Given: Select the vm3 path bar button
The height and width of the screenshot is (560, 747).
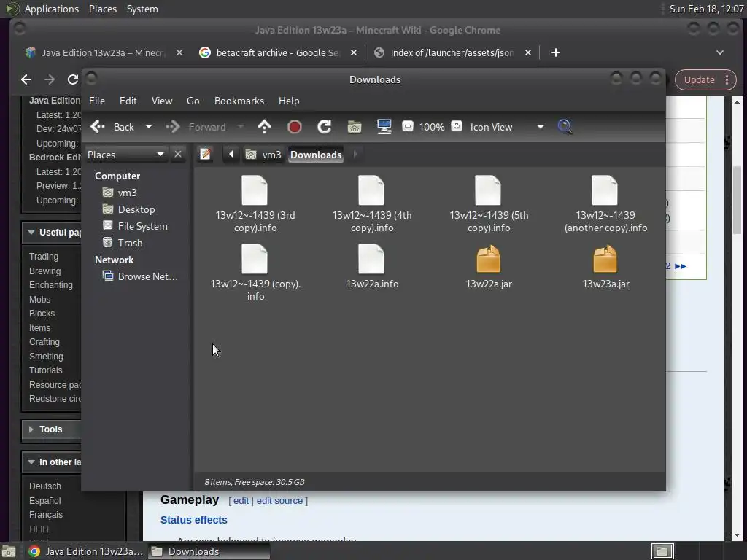Looking at the screenshot, I should click(x=263, y=155).
